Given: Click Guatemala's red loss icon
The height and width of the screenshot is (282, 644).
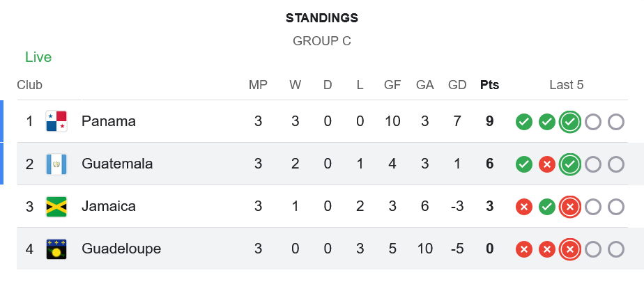Looking at the screenshot, I should pyautogui.click(x=547, y=165).
